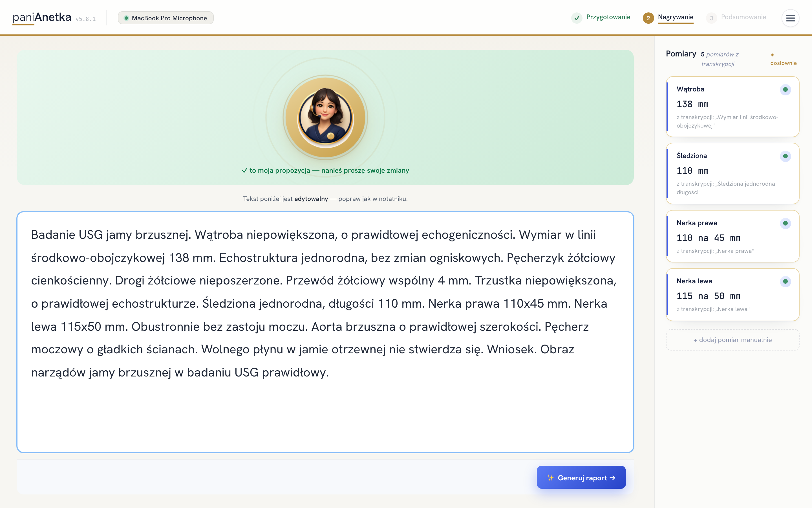Click the Śledziona 110 mm value
This screenshot has height=508, width=812.
(692, 171)
